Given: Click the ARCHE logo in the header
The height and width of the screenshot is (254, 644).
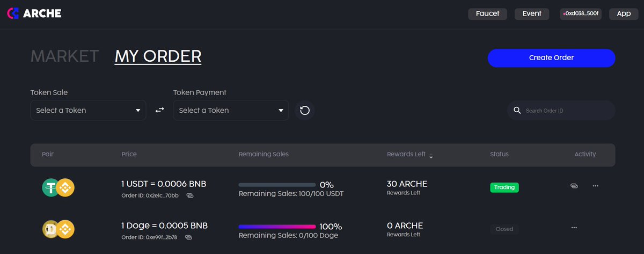Looking at the screenshot, I should pyautogui.click(x=34, y=13).
